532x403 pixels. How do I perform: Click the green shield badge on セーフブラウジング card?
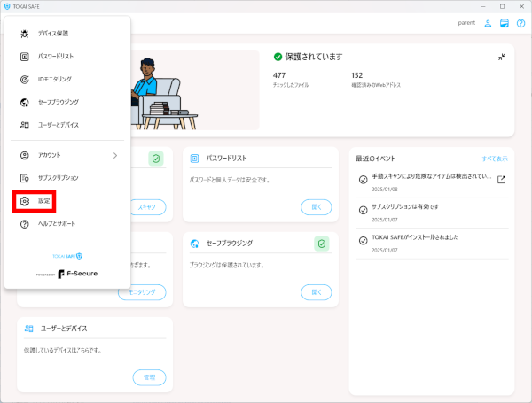click(322, 244)
